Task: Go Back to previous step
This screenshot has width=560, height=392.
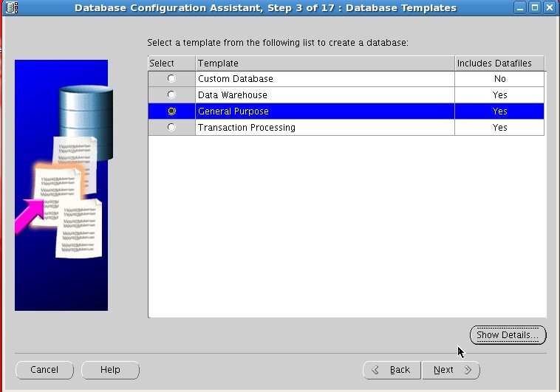Action: click(392, 370)
